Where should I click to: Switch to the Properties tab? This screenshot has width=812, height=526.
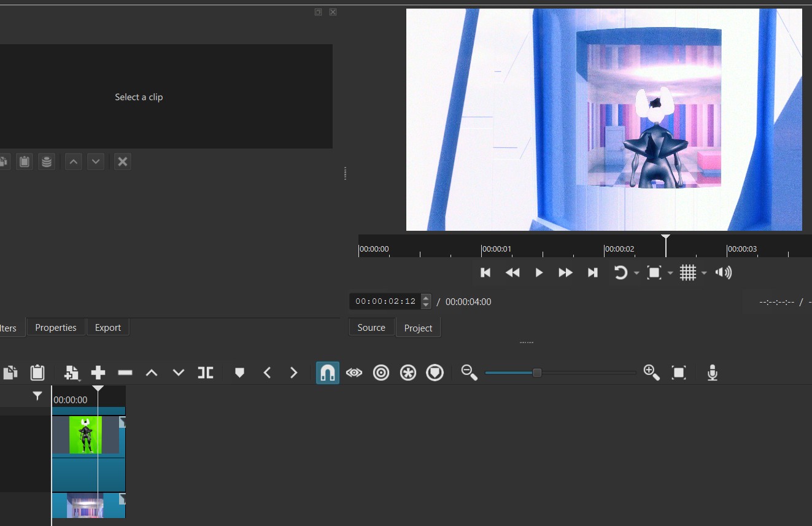click(x=56, y=328)
